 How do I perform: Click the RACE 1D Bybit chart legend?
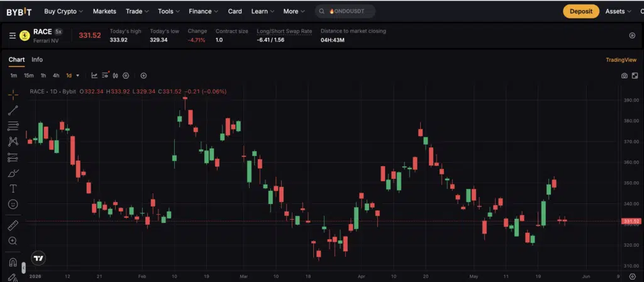[x=53, y=92]
